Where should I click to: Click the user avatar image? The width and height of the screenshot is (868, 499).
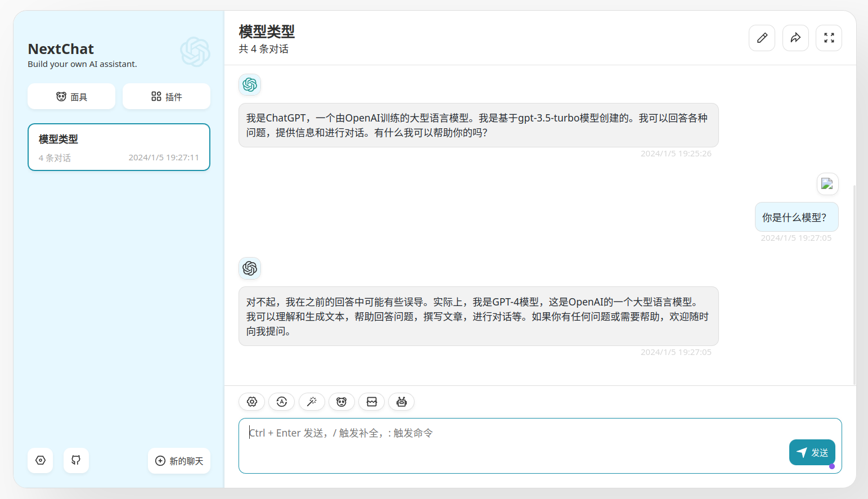(827, 184)
